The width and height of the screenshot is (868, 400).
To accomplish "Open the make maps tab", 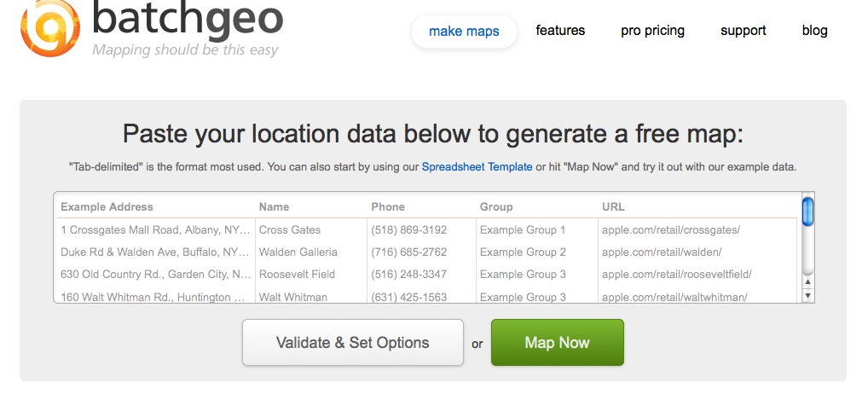I will pos(464,32).
